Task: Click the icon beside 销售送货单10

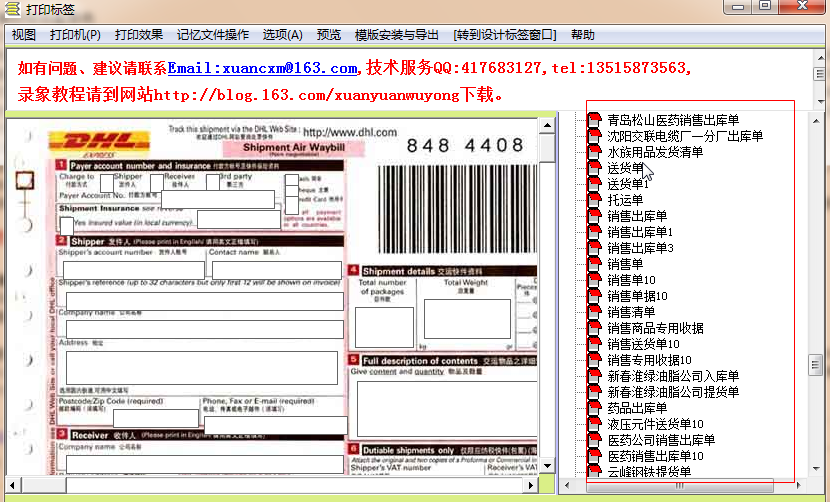Action: pos(594,344)
